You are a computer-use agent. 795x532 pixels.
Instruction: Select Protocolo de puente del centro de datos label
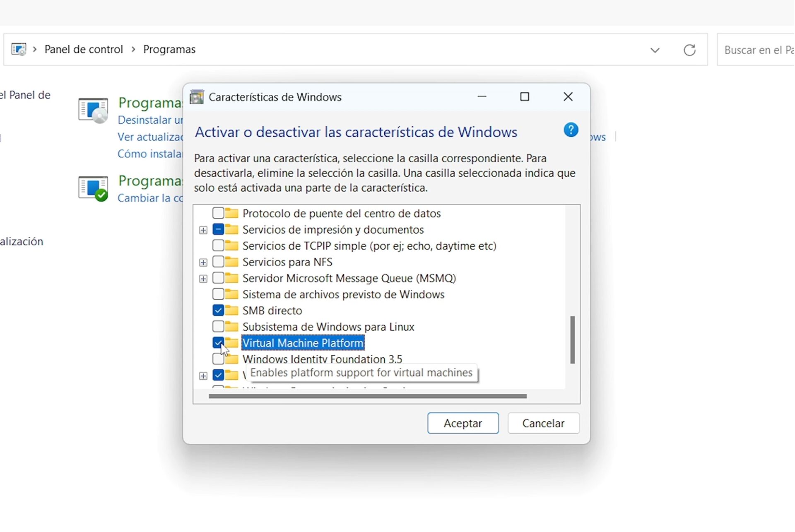[342, 213]
